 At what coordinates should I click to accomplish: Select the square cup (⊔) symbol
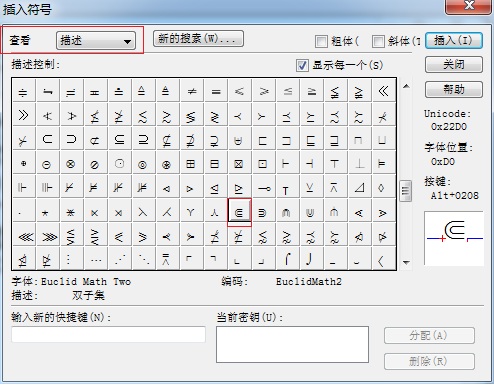pos(383,139)
